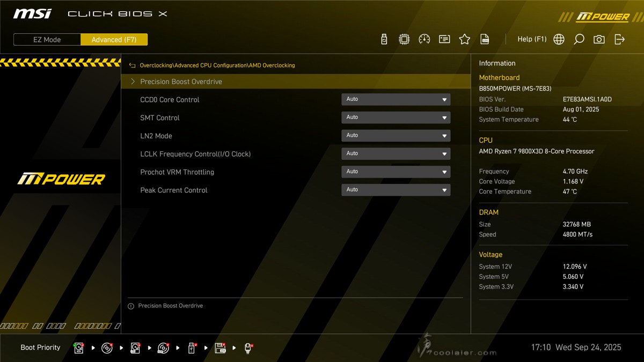Open the language globe icon
This screenshot has height=362, width=644.
(x=559, y=39)
